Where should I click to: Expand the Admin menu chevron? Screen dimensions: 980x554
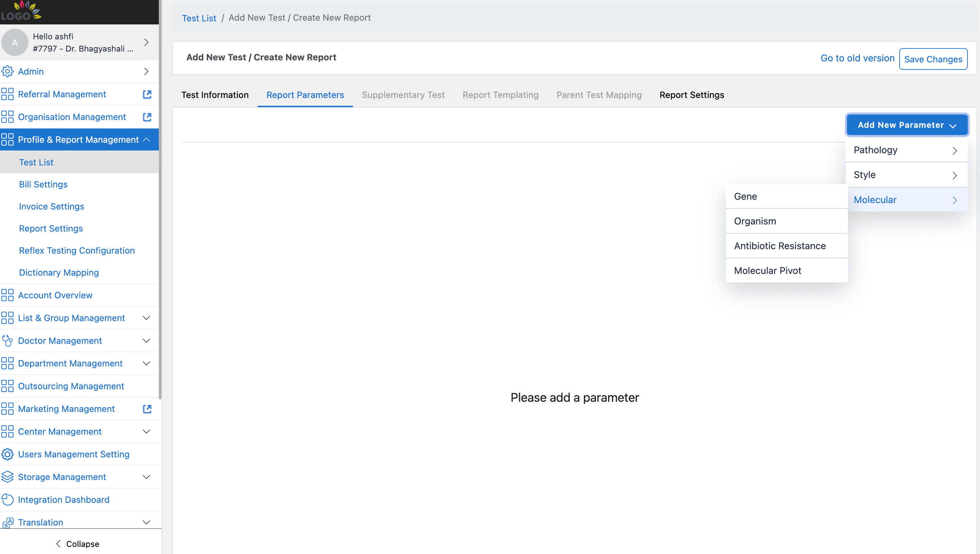tap(146, 71)
